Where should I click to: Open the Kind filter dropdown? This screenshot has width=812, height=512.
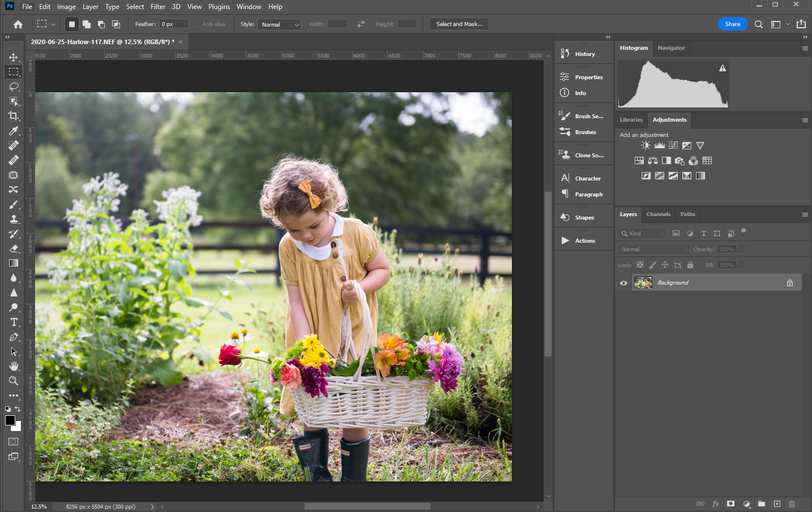pos(642,233)
